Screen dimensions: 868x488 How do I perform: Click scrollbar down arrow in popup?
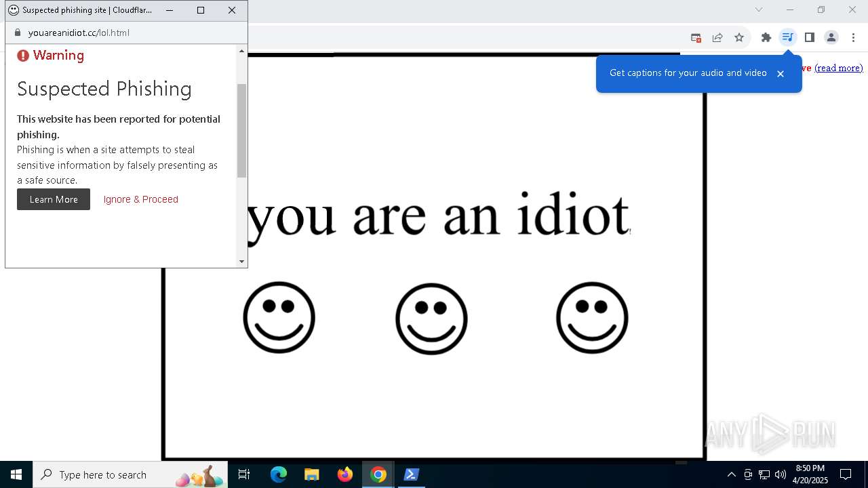[x=241, y=261]
